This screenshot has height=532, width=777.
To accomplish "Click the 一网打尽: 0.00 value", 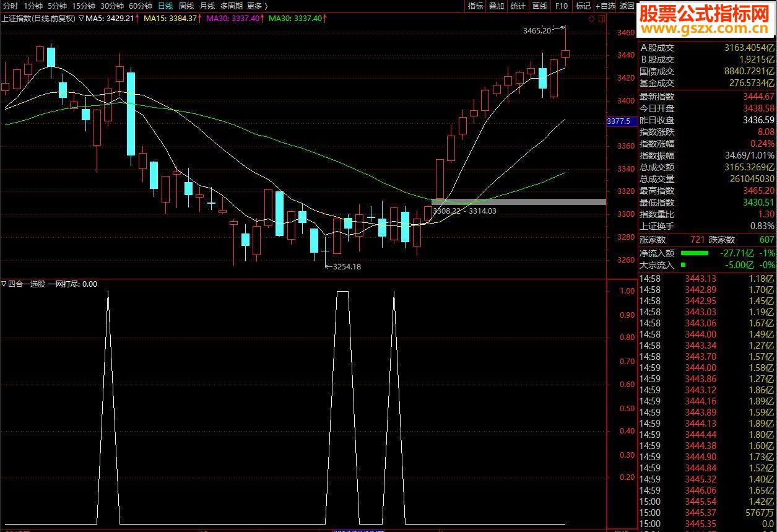I will coord(73,284).
